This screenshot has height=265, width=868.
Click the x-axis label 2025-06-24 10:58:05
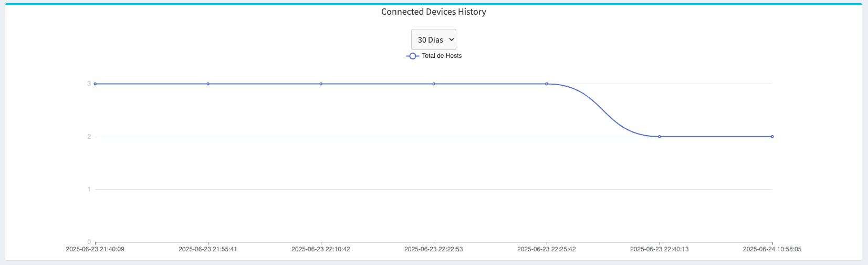coord(772,249)
